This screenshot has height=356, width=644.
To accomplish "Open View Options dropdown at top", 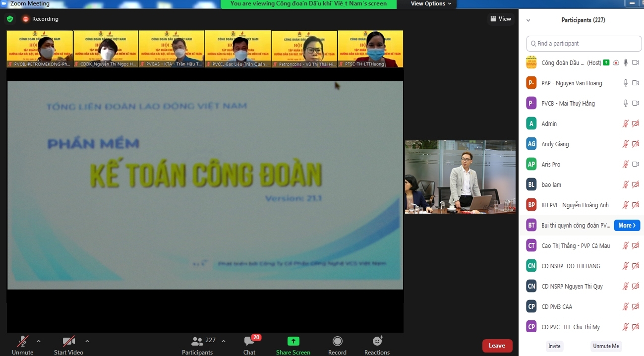I will (431, 4).
